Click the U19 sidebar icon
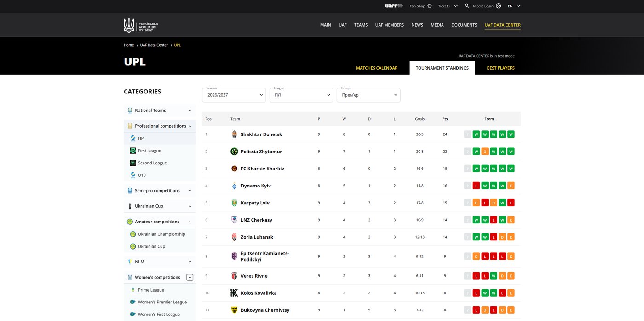 133,175
